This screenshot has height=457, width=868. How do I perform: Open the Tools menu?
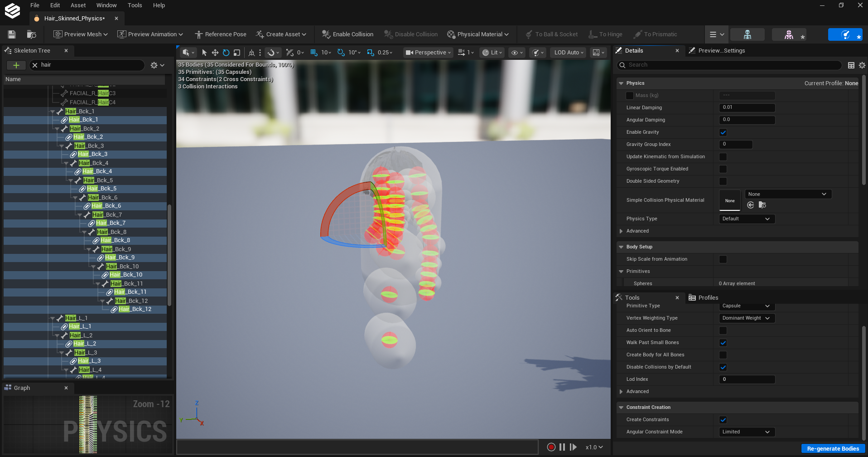(x=135, y=5)
